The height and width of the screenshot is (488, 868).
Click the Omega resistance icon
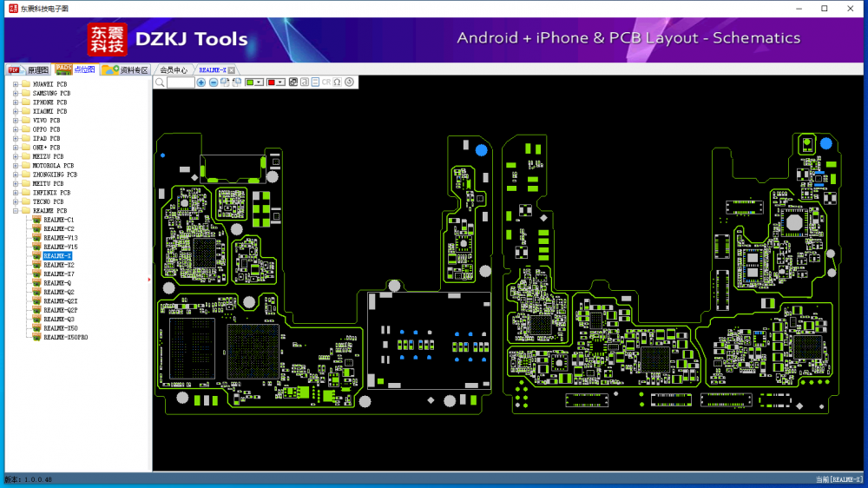click(x=337, y=82)
